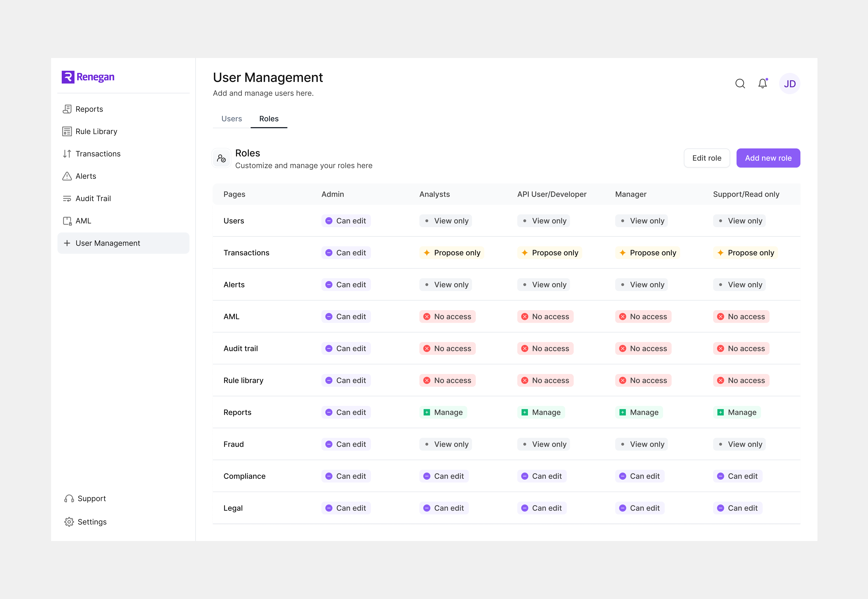This screenshot has height=599, width=868.
Task: Click the API User/Developer column header
Action: (552, 194)
